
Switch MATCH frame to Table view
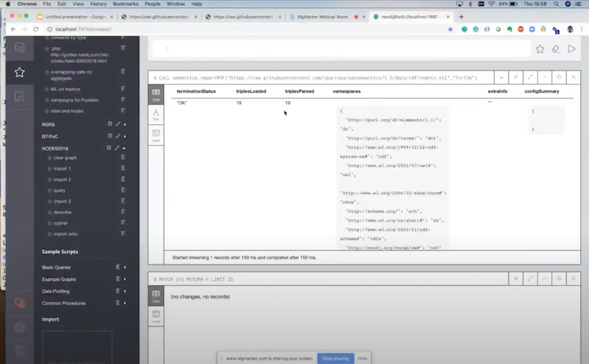coord(156,296)
